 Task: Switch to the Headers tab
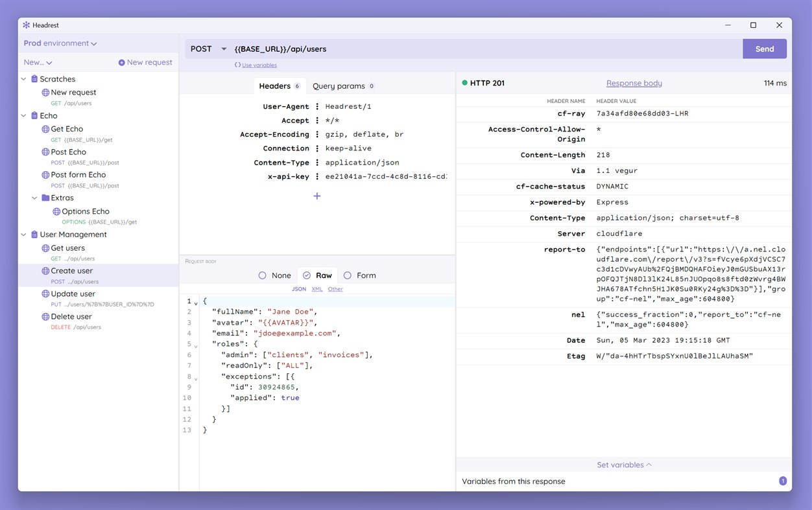[279, 86]
